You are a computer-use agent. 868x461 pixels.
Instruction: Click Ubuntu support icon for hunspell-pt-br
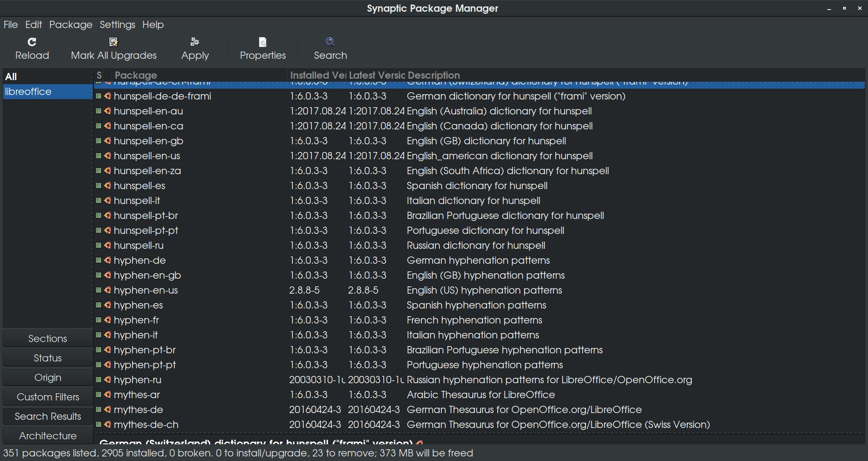pos(108,215)
